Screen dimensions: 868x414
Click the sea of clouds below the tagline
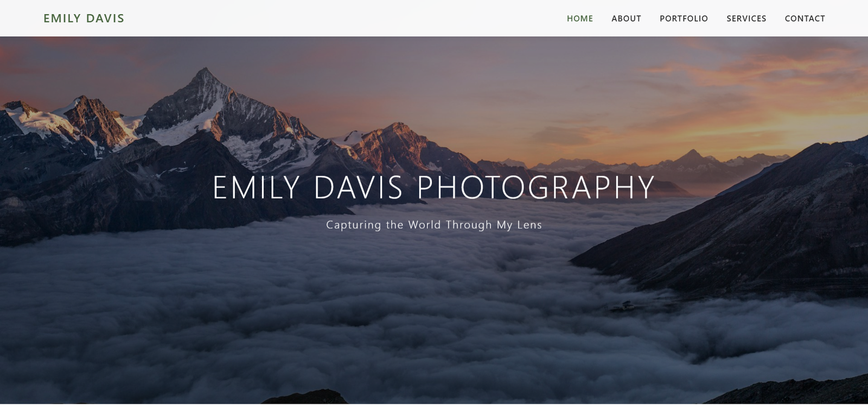click(380, 303)
